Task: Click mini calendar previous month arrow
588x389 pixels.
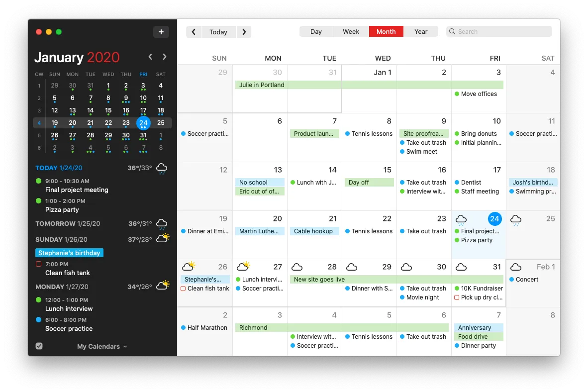Action: [x=150, y=57]
